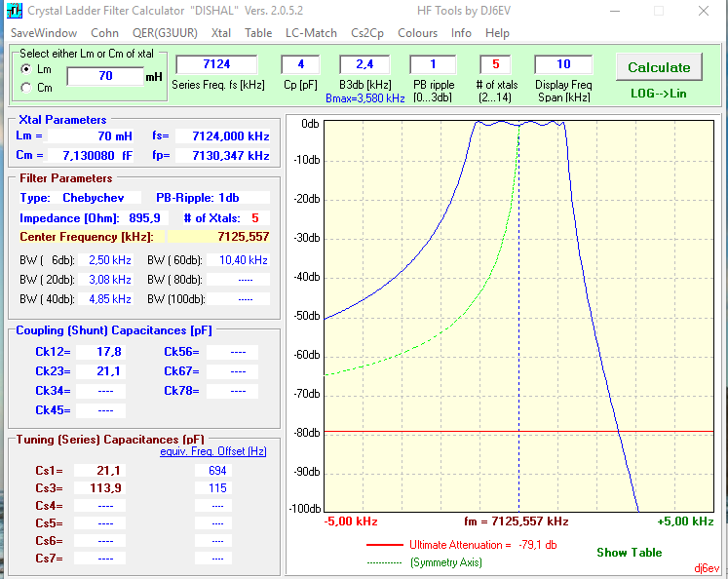Open the Help menu

click(x=497, y=33)
